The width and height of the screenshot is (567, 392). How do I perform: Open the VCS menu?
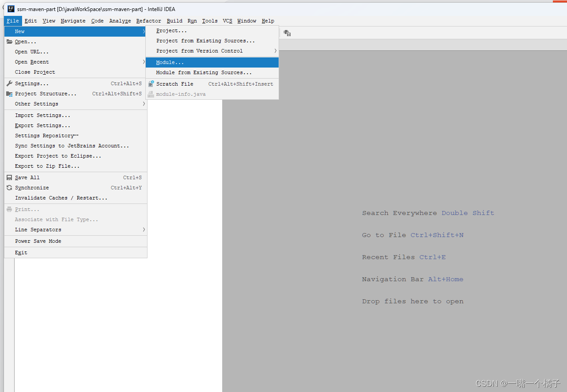pos(227,21)
